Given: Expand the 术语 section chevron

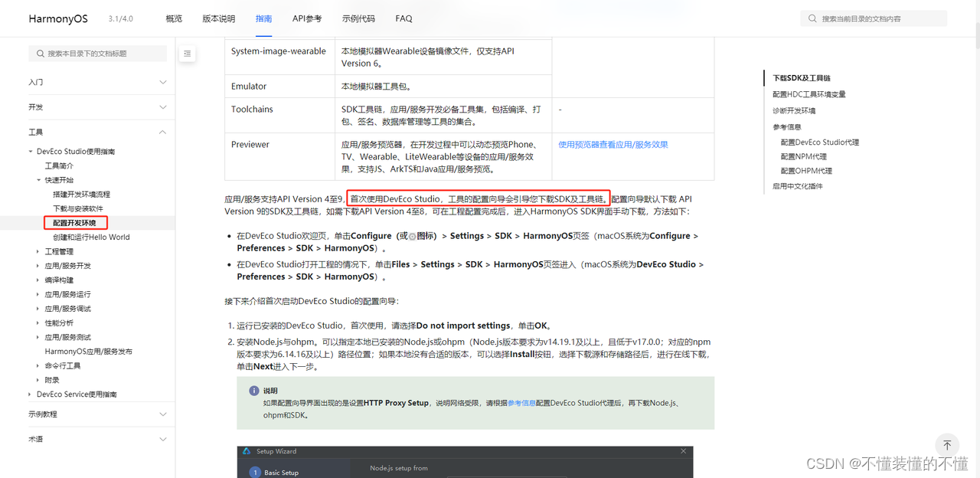Looking at the screenshot, I should [x=162, y=440].
